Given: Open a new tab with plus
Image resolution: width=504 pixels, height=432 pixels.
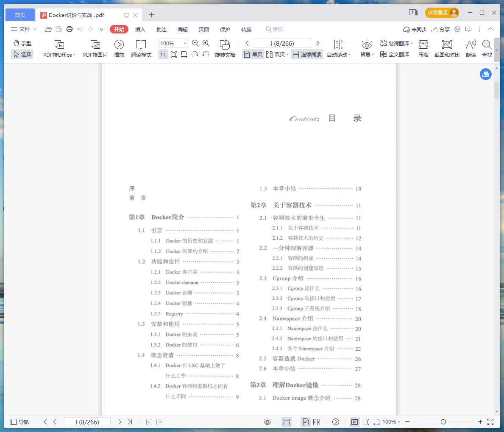Looking at the screenshot, I should (152, 15).
